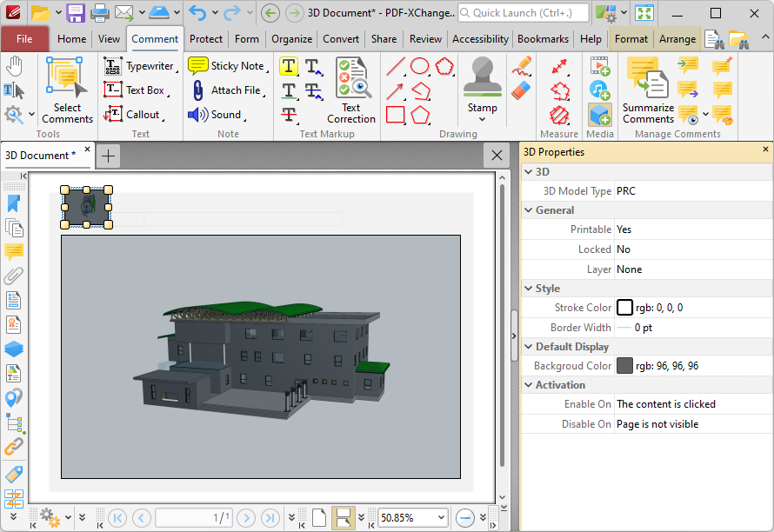
Task: Jump to last page
Action: tap(270, 518)
